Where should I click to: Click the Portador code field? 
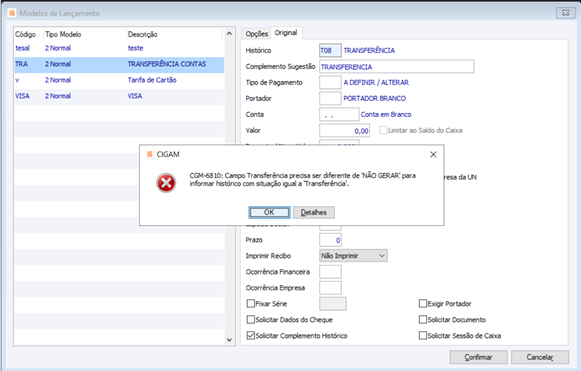point(330,98)
